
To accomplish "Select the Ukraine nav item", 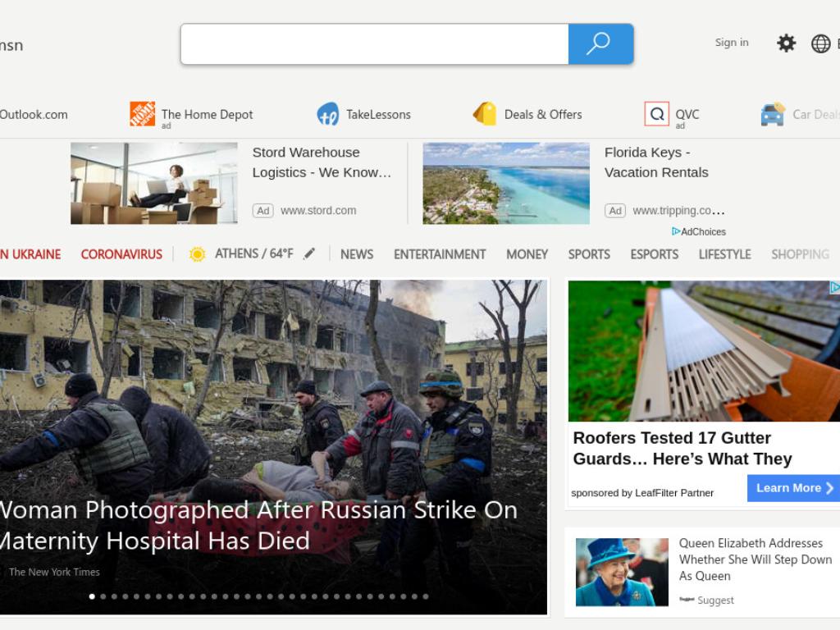I will [30, 254].
